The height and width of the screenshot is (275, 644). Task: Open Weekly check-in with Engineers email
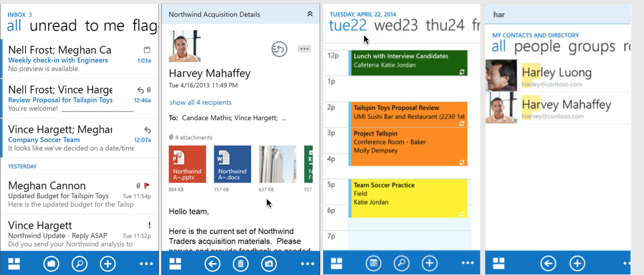coord(58,60)
